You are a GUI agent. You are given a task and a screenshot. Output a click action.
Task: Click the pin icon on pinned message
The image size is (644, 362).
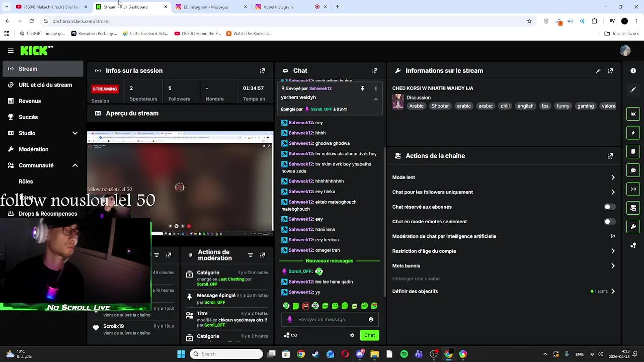coord(362,88)
